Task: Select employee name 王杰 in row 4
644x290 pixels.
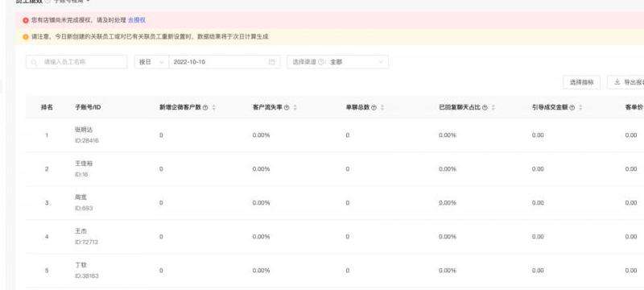Action: [x=81, y=231]
